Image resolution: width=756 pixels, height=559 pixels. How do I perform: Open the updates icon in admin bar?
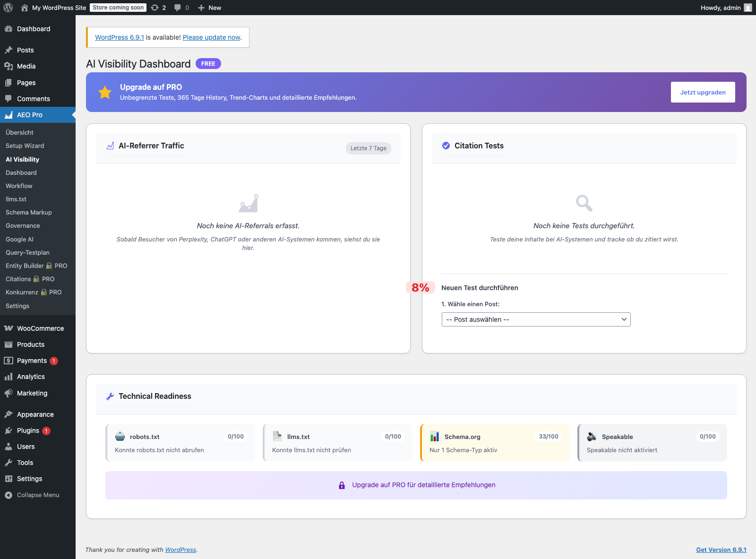[x=155, y=8]
